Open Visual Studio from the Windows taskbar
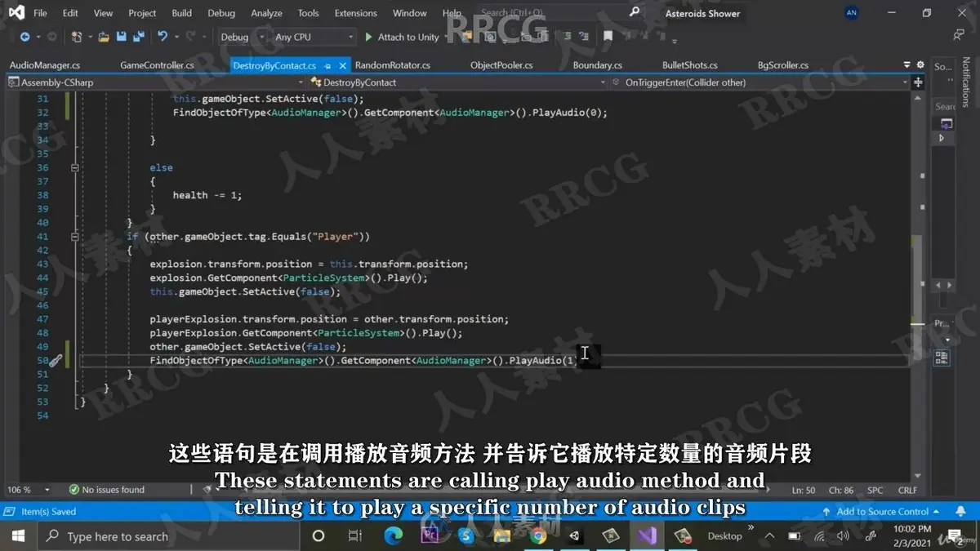 647,536
